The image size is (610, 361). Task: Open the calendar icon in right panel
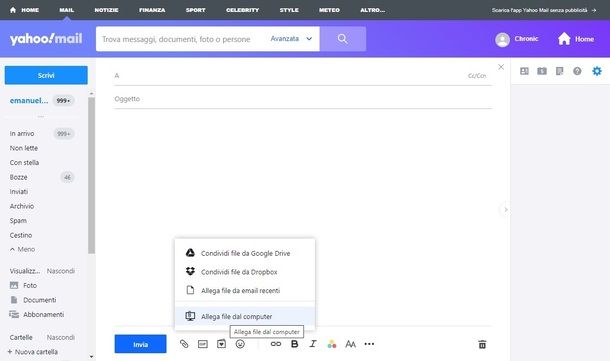click(x=542, y=71)
